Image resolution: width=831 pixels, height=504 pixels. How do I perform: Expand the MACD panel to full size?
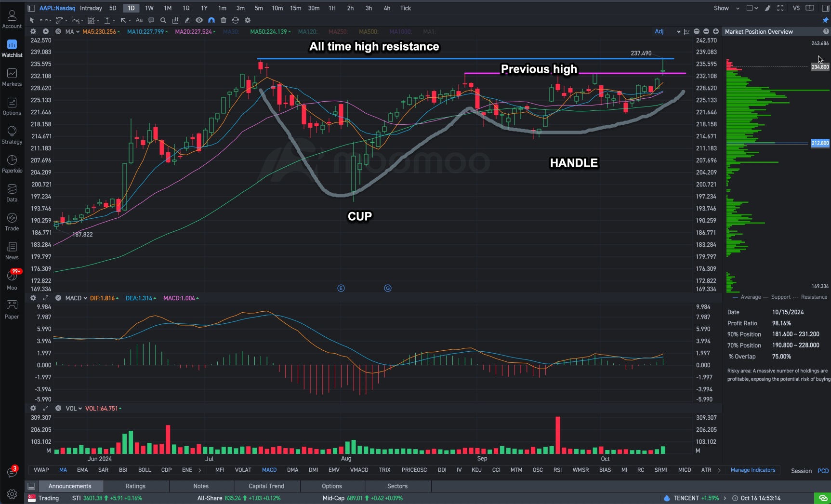[x=46, y=298]
